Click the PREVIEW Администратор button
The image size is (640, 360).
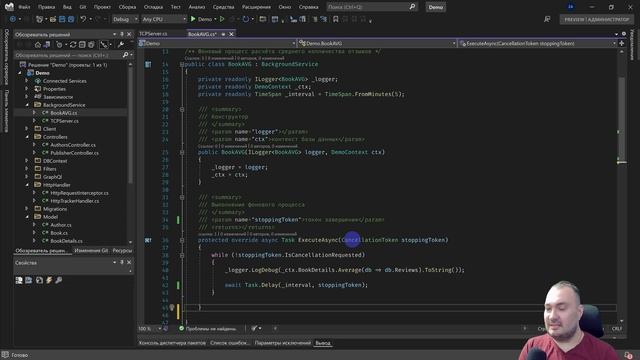[x=596, y=19]
